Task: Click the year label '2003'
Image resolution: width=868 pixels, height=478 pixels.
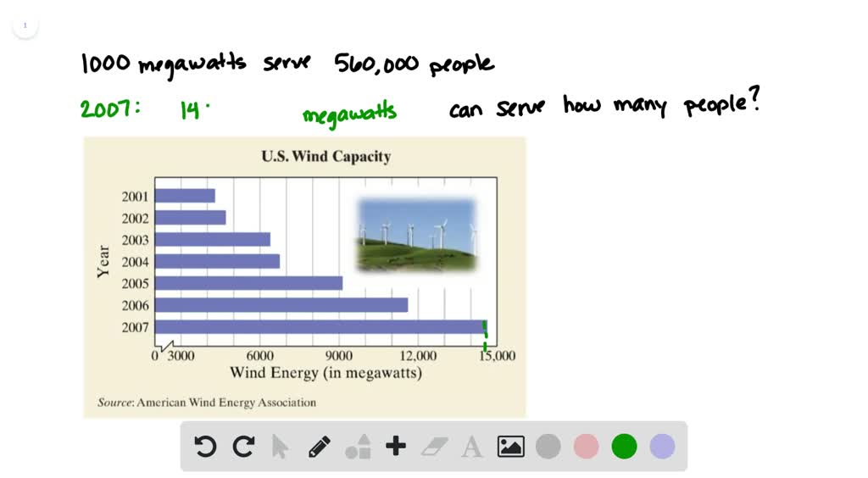Action: pyautogui.click(x=135, y=240)
